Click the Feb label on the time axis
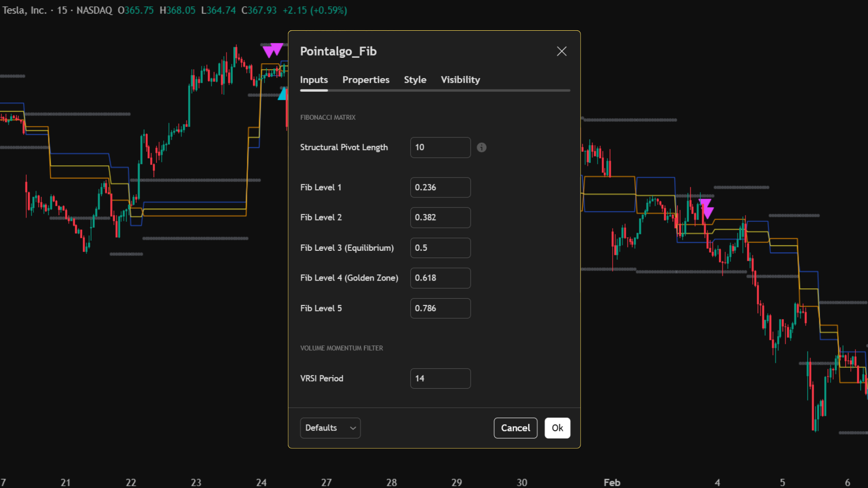 (611, 482)
